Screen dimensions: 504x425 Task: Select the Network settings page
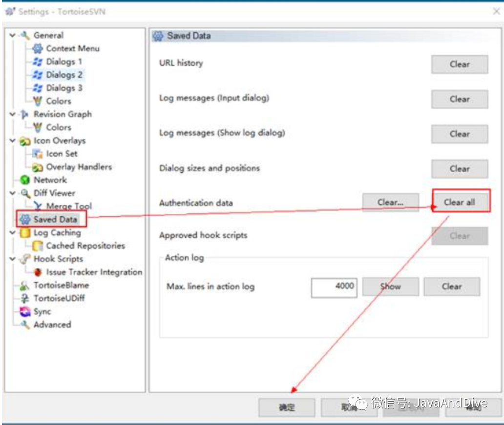coord(50,180)
